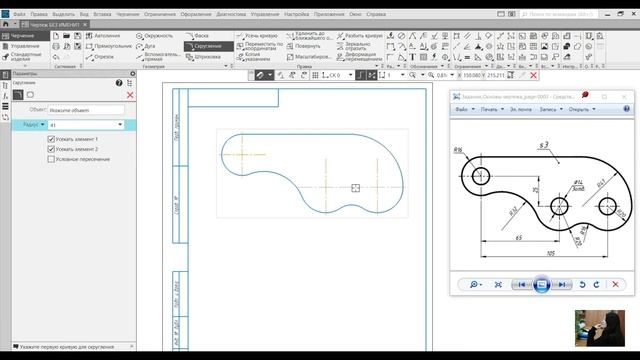Create a new document with the blank-page icon
Viewport: 640px width, 360px height.
pos(56,36)
